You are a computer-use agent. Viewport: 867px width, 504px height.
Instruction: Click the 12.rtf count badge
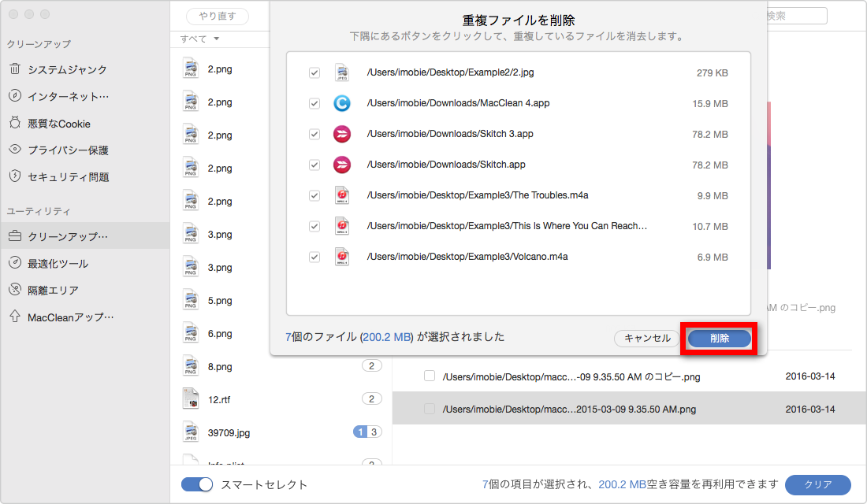pyautogui.click(x=371, y=398)
